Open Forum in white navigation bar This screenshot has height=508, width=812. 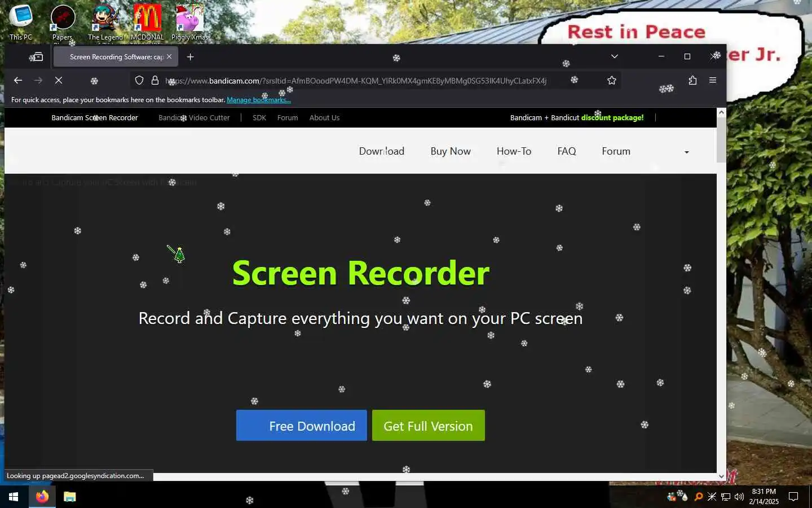616,151
